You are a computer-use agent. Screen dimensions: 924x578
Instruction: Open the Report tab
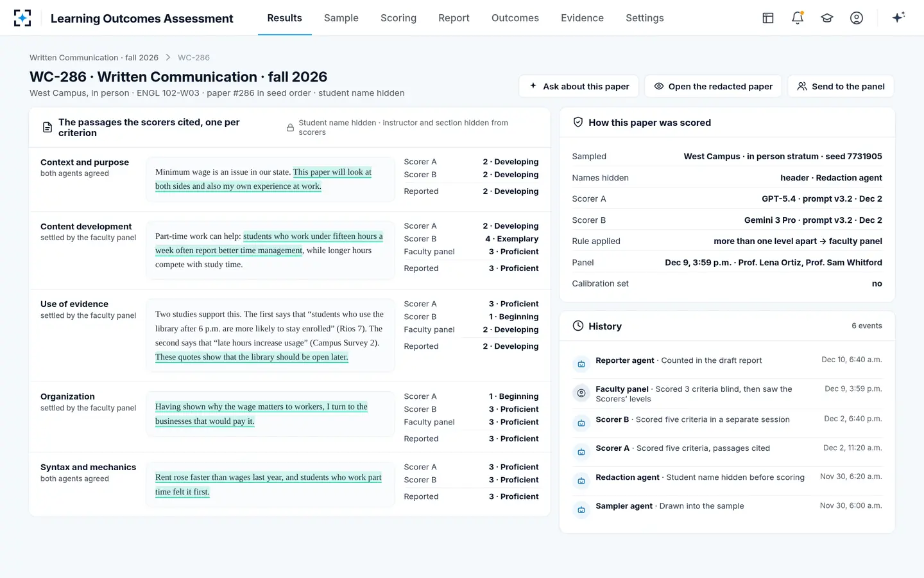(x=454, y=18)
